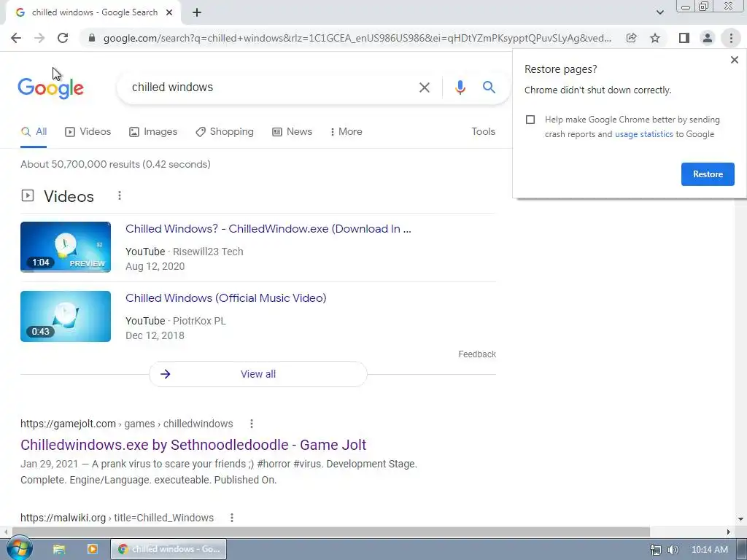Open Chilled Windows (Official Music Video) link
Viewport: 747px width, 560px height.
226,298
